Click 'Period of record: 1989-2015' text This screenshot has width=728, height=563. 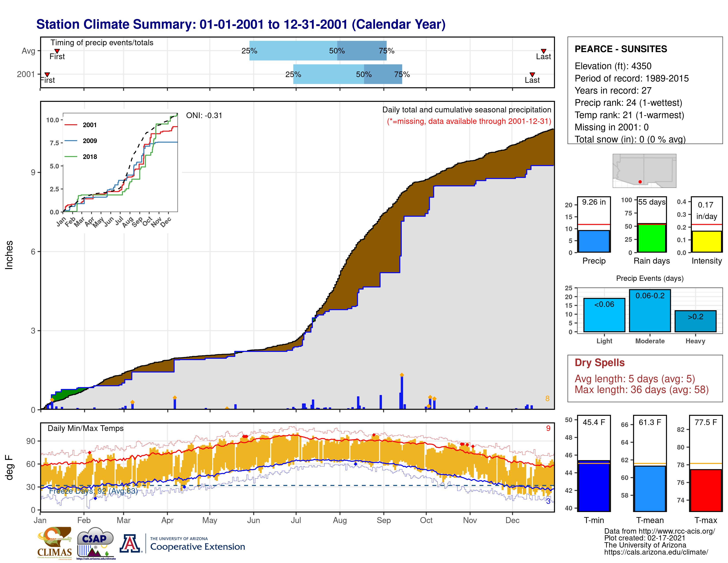[x=631, y=78]
